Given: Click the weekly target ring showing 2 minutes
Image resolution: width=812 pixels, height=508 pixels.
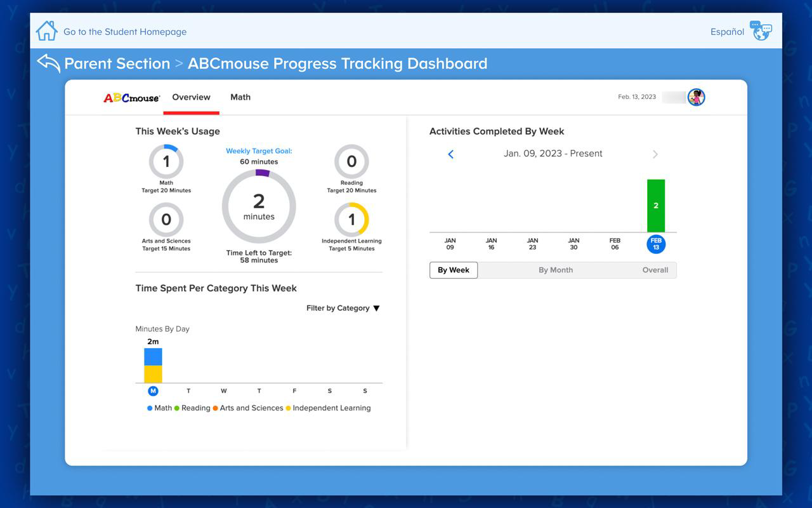Looking at the screenshot, I should point(259,206).
